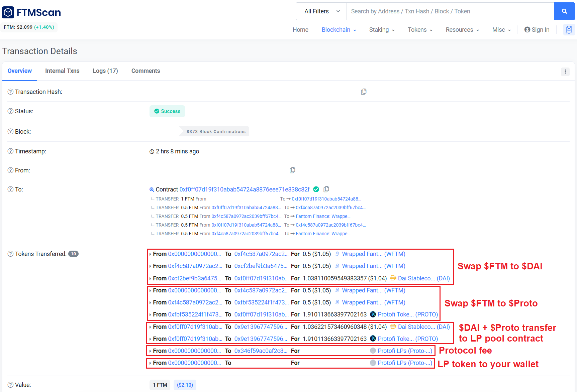Screen dimensions: 577x392
Task: Click the blue search magnifier button
Action: (564, 11)
